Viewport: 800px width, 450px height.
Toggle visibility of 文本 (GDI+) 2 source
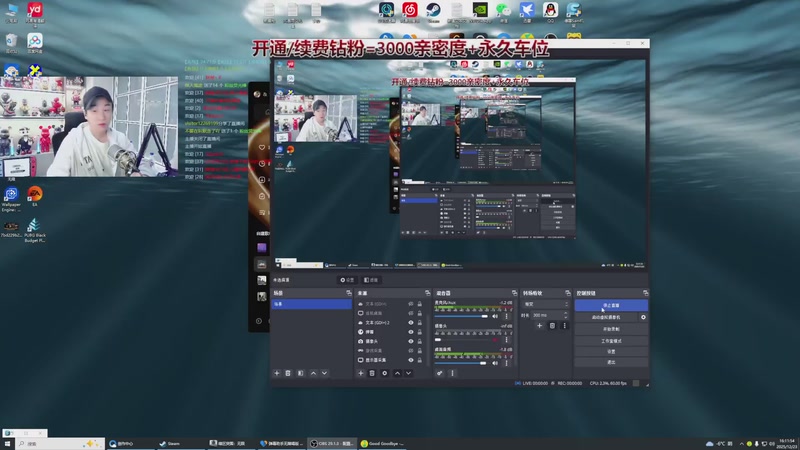click(x=410, y=322)
